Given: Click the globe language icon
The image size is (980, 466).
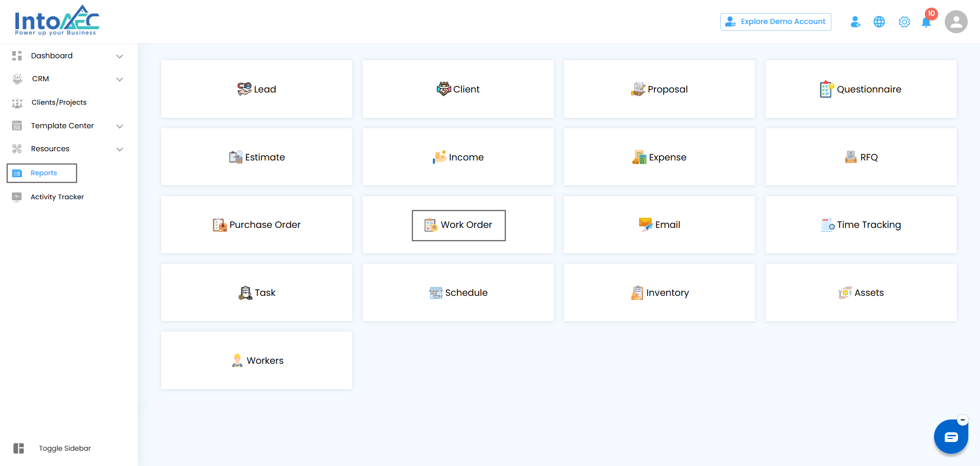Looking at the screenshot, I should click(x=879, y=22).
